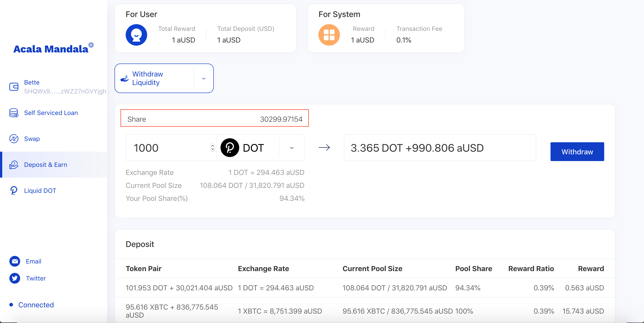Go to the Swap page
The width and height of the screenshot is (644, 323).
click(32, 139)
